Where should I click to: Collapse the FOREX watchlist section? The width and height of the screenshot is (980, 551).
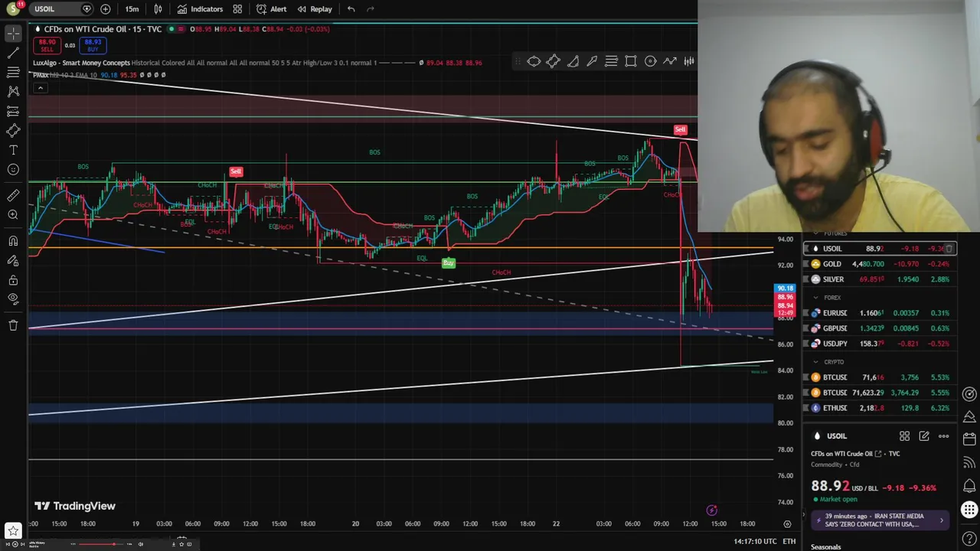(816, 298)
